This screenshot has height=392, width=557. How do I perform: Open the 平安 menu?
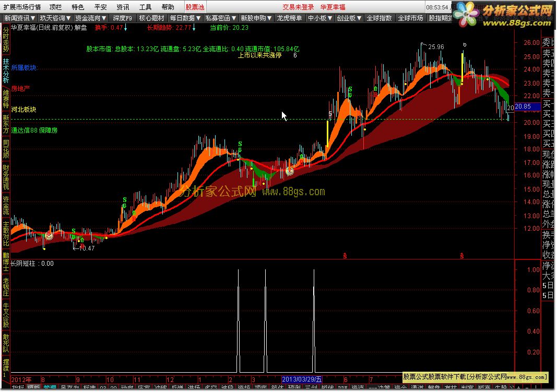click(100, 7)
